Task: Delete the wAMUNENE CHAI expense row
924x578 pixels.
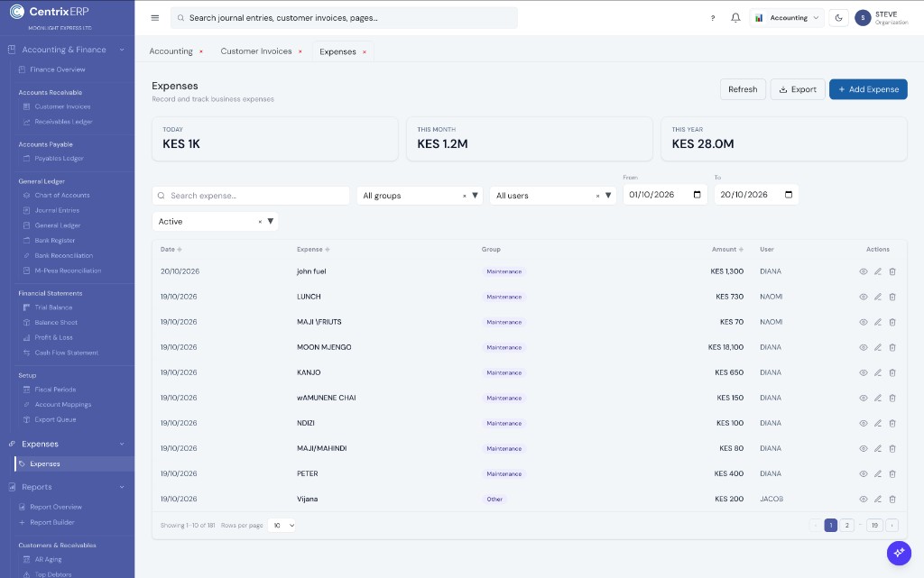Action: tap(892, 398)
